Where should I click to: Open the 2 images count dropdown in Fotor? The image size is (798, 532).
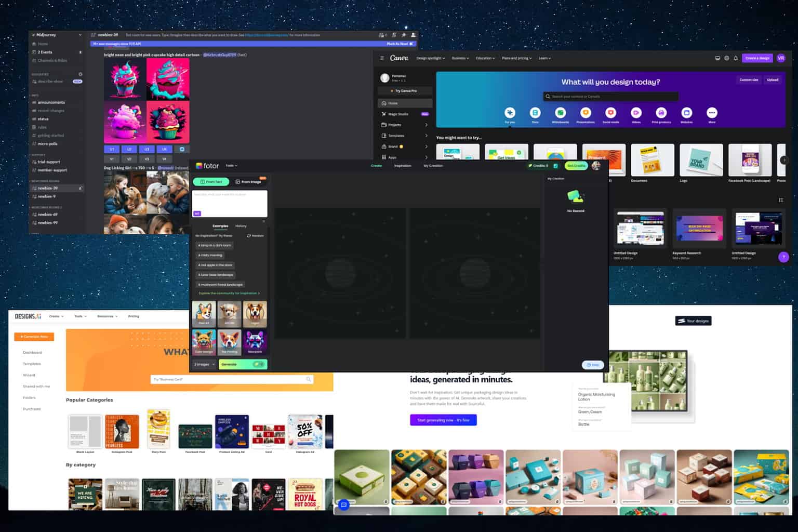204,364
